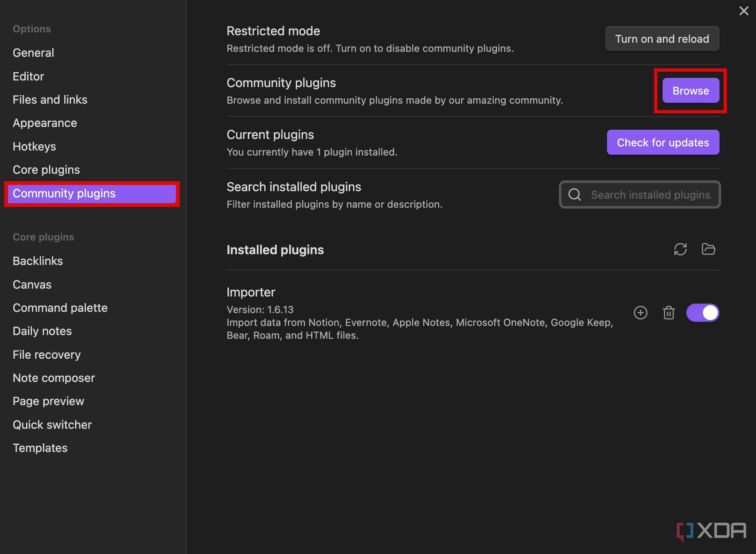Image resolution: width=756 pixels, height=554 pixels.
Task: Browse community plugins
Action: point(690,90)
